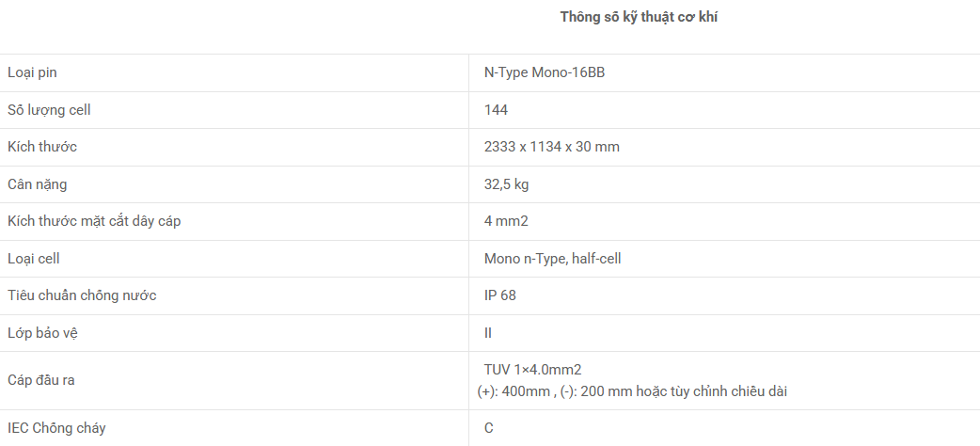Click the cell count value "144"
The height and width of the screenshot is (446, 980).
(496, 110)
